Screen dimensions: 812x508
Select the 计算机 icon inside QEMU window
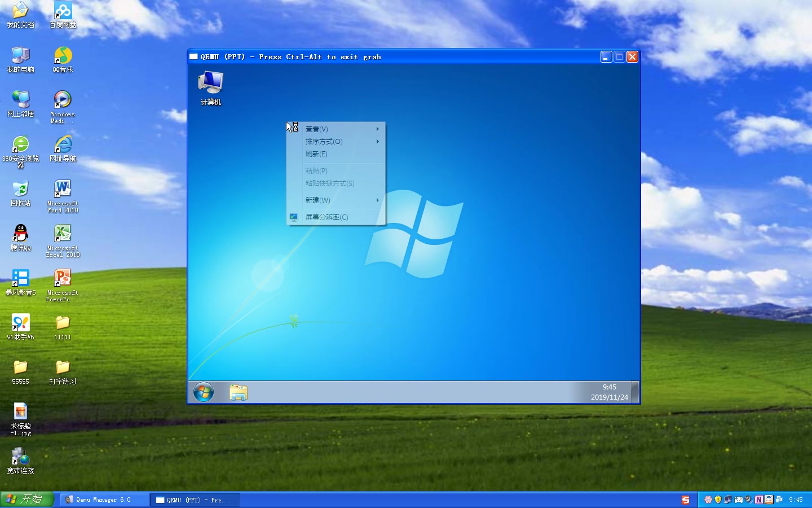click(211, 88)
